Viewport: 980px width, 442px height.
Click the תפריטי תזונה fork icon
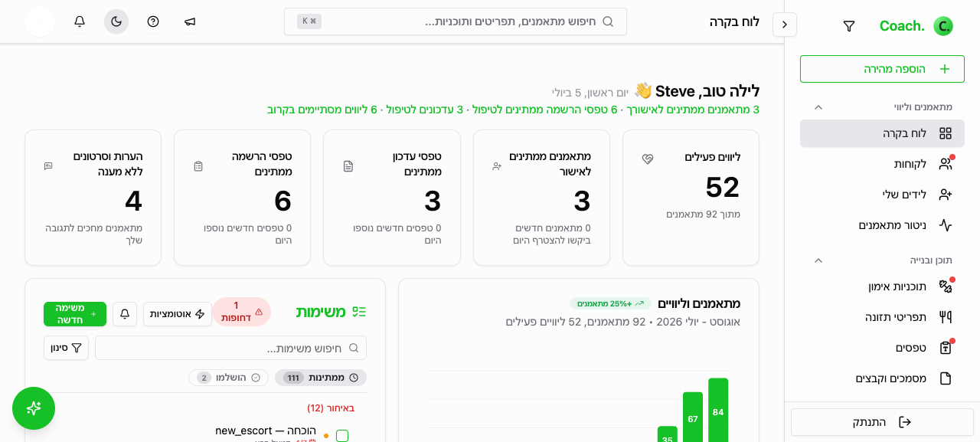[x=946, y=317]
